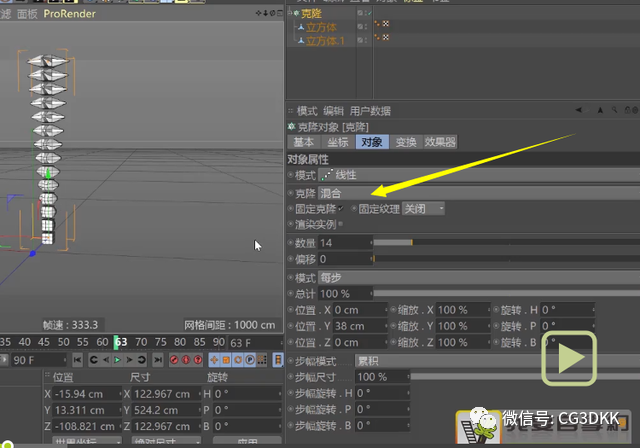Open attribute manager search icon
The image size is (640, 448).
(x=614, y=110)
